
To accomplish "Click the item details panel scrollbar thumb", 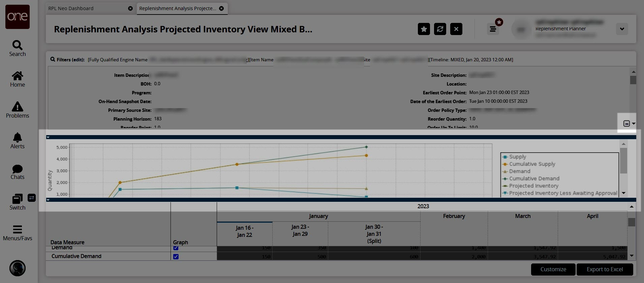I will (x=633, y=80).
